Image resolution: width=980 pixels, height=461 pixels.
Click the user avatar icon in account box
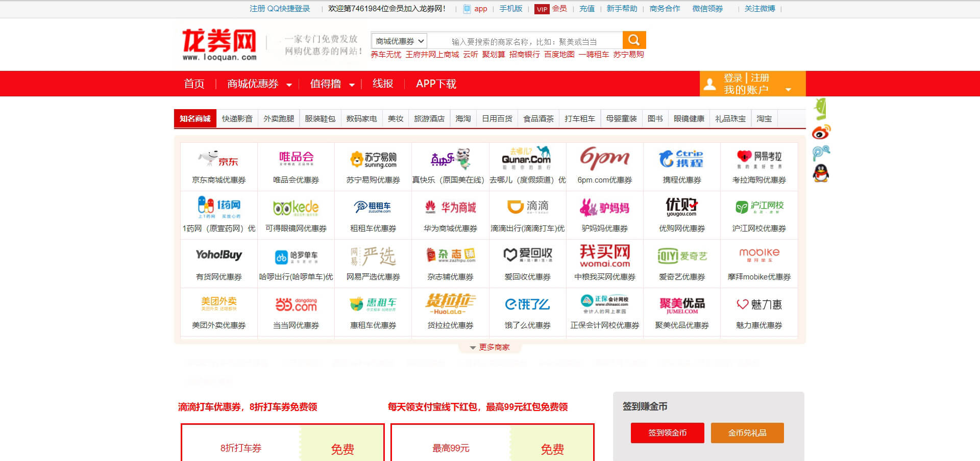point(709,84)
